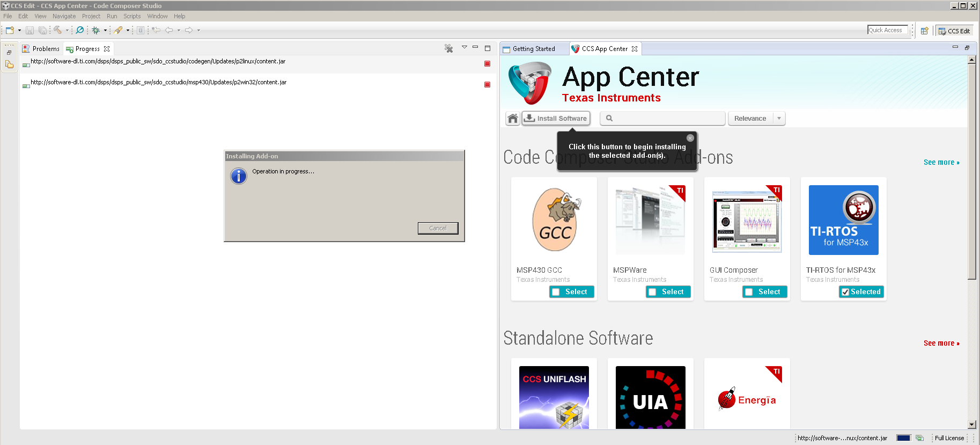Switch to the Problems tab

click(x=41, y=49)
